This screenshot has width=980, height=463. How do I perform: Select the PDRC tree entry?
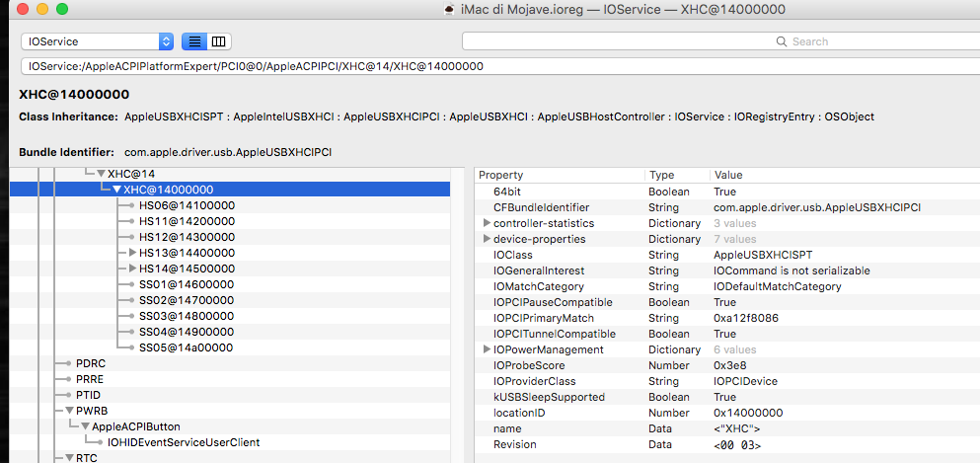tap(90, 363)
